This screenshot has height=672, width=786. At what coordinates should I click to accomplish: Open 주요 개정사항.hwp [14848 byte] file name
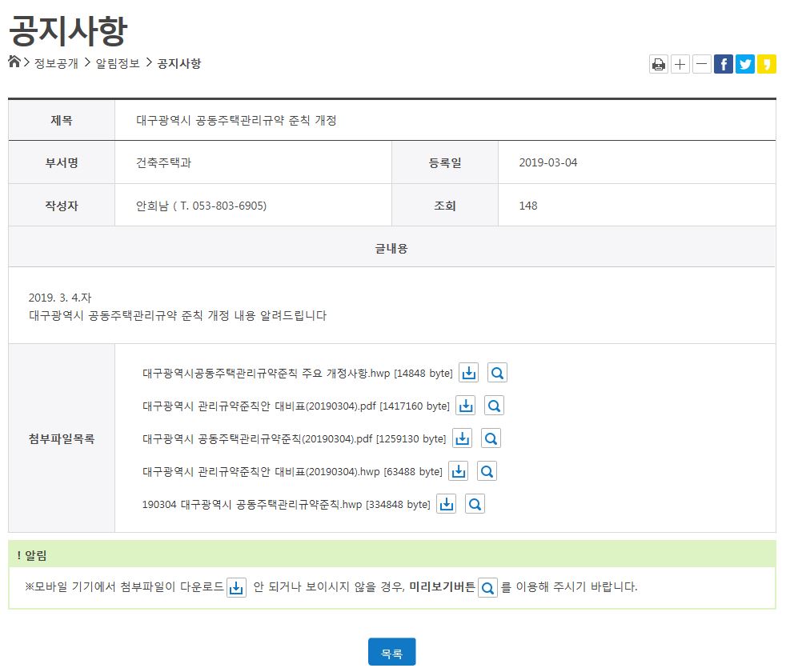point(297,374)
